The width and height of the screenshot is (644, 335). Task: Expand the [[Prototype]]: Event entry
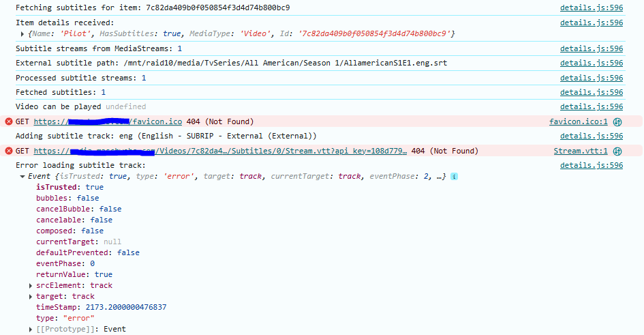[x=31, y=329]
